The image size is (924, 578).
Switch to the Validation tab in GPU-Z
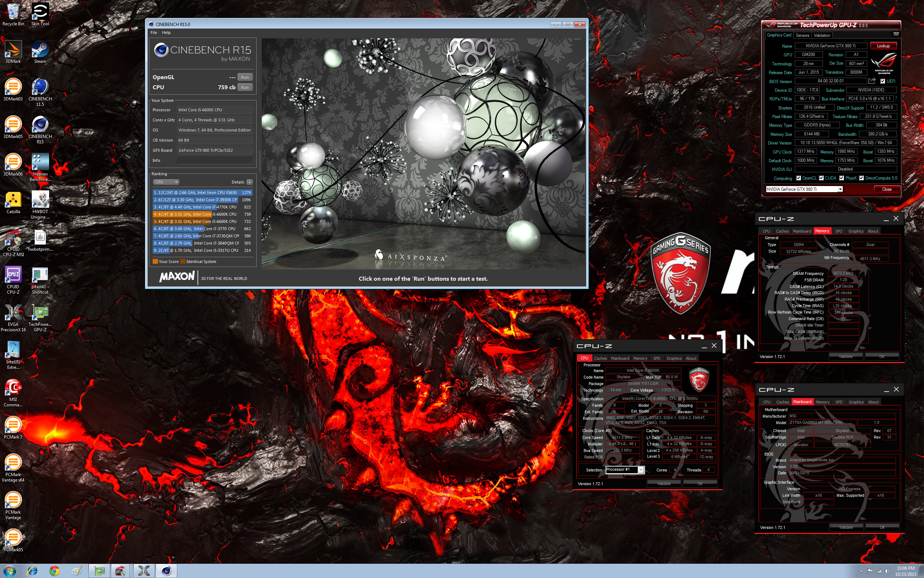tap(822, 35)
